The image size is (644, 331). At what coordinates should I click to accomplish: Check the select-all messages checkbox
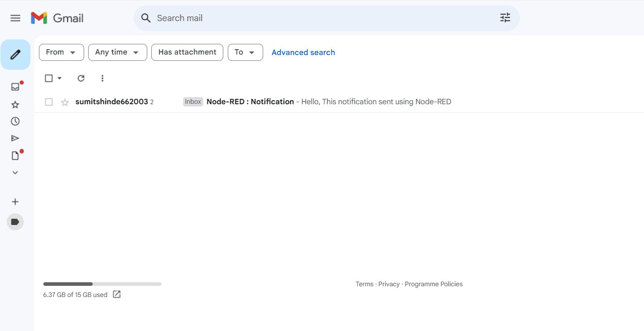(x=48, y=78)
